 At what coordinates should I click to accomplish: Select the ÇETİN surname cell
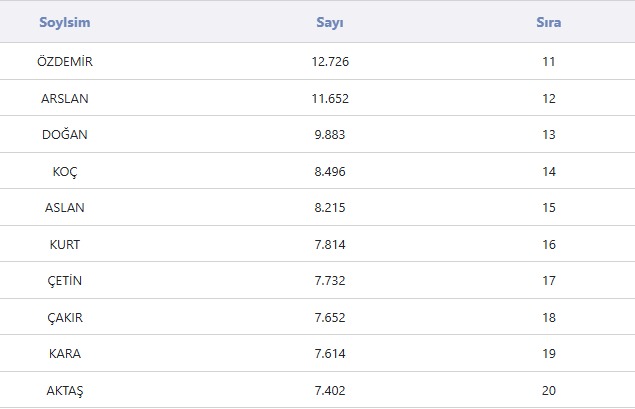[x=65, y=281]
